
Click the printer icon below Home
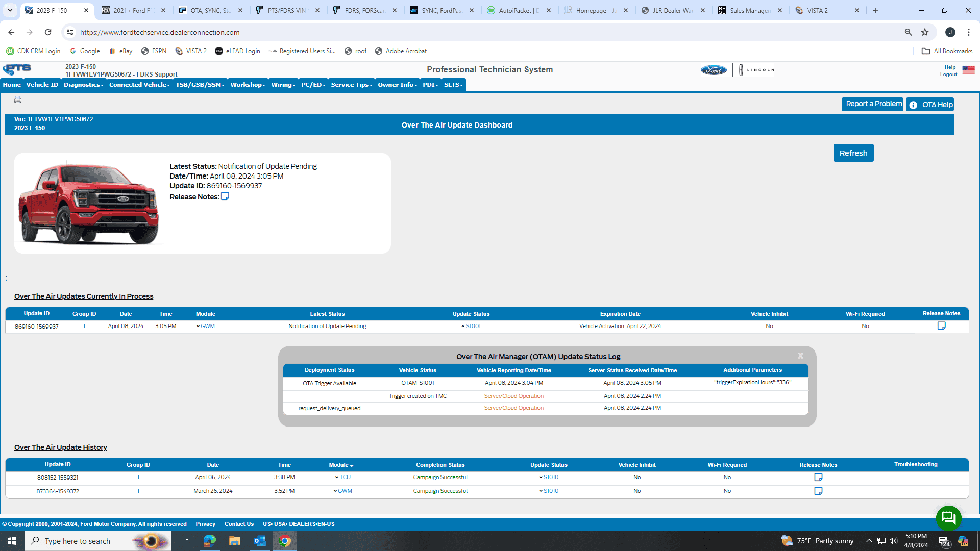pos(18,99)
